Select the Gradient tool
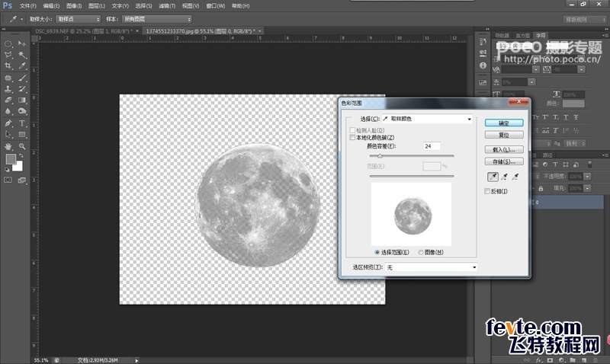 click(x=22, y=101)
